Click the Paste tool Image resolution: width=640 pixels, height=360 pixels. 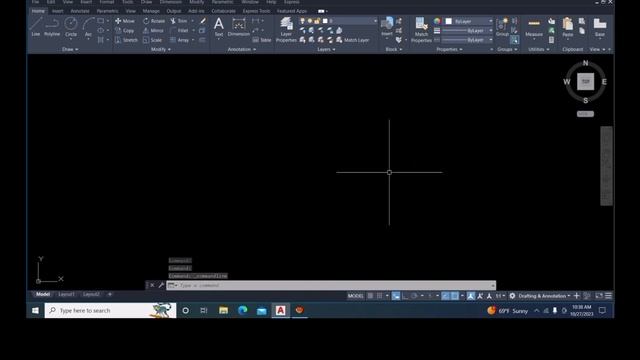tap(567, 27)
